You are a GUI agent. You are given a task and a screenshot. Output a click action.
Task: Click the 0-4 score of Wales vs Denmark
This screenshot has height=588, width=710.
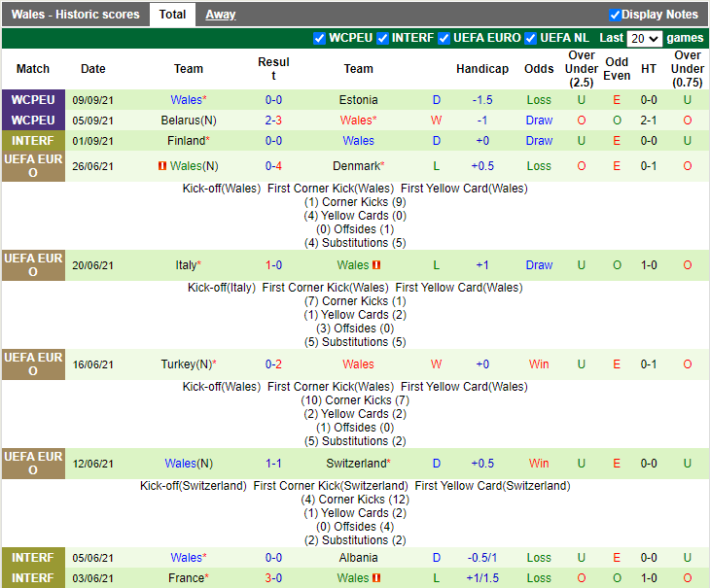pos(273,166)
